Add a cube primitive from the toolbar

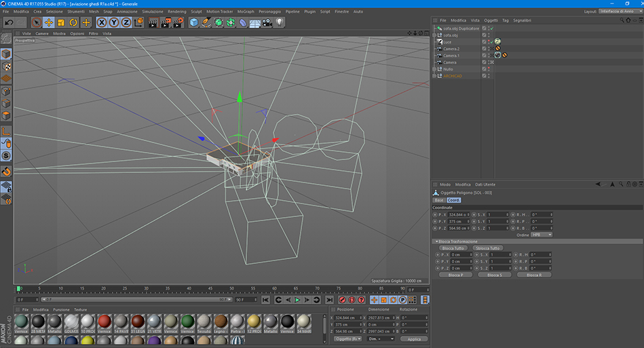(x=194, y=22)
